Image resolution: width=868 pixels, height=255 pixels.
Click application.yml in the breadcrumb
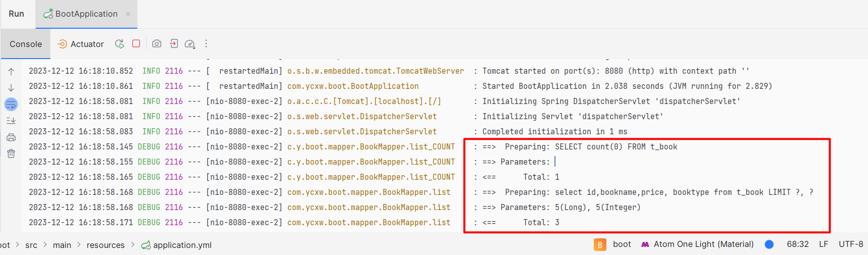pyautogui.click(x=182, y=245)
